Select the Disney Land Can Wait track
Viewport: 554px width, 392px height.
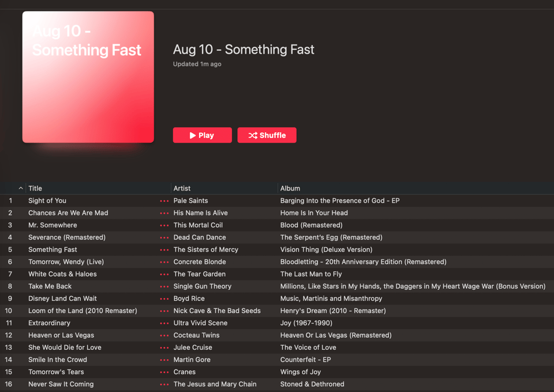62,298
